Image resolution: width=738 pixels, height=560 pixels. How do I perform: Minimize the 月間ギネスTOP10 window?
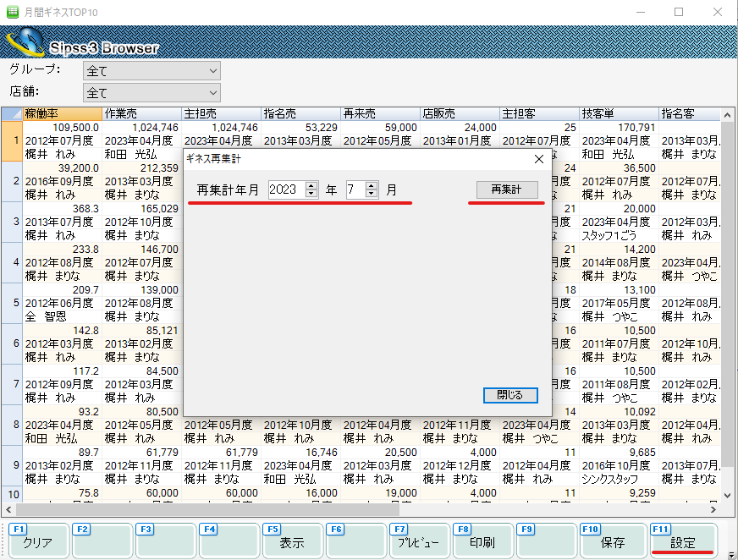click(641, 12)
